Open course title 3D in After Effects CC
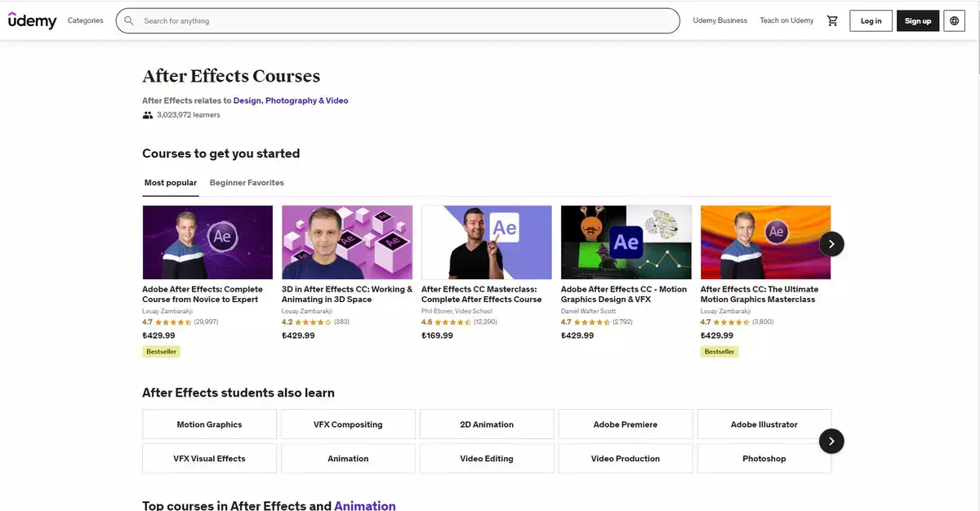The image size is (980, 511). (x=347, y=294)
